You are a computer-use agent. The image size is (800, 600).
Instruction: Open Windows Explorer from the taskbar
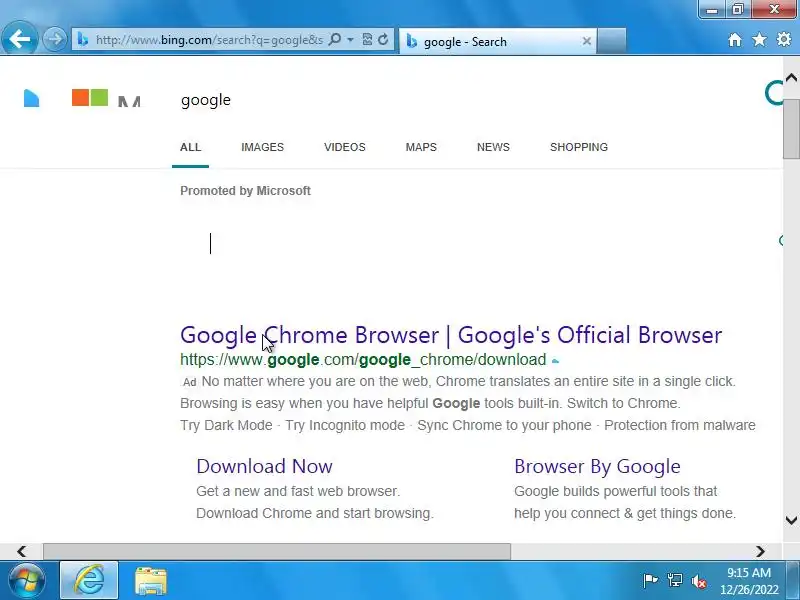[x=151, y=581]
